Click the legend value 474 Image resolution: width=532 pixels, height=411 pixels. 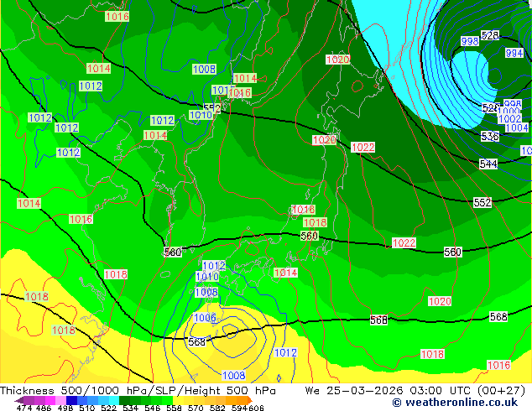24,408
